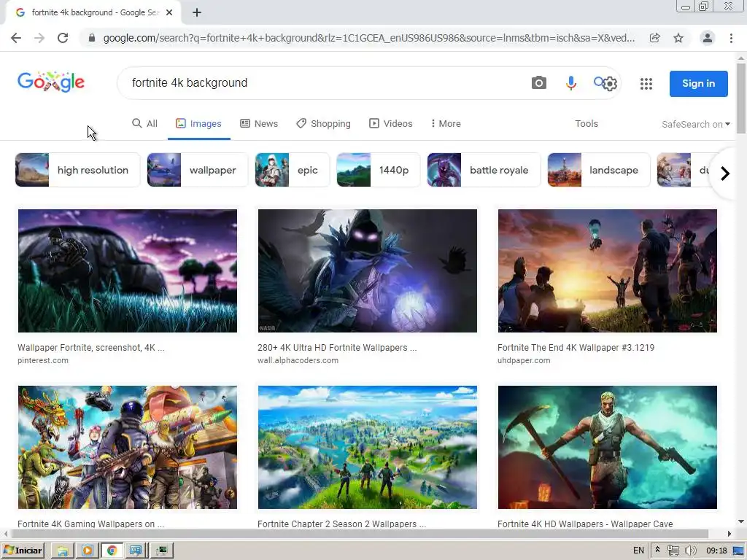This screenshot has height=560, width=747.
Task: Launch the media player taskbar icon
Action: (x=88, y=551)
